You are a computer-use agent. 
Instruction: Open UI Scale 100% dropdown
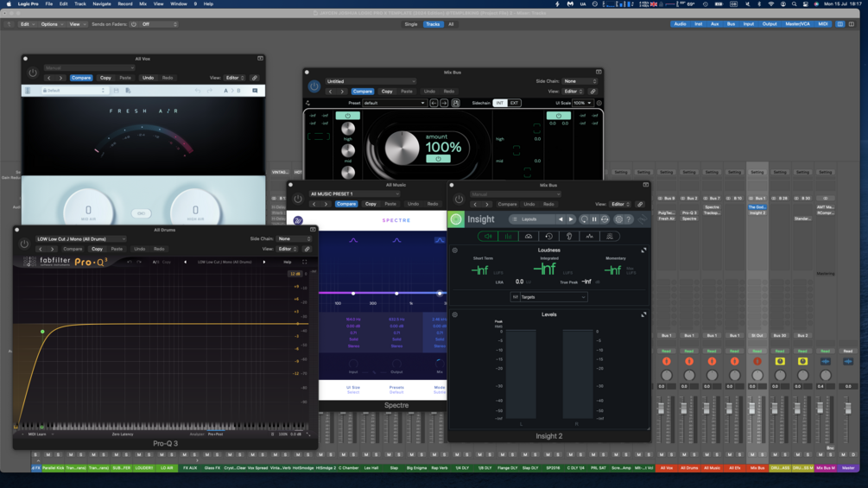tap(582, 103)
